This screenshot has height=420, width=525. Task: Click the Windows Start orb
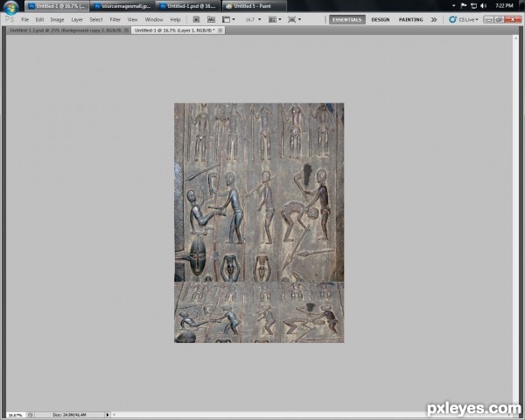coord(10,7)
